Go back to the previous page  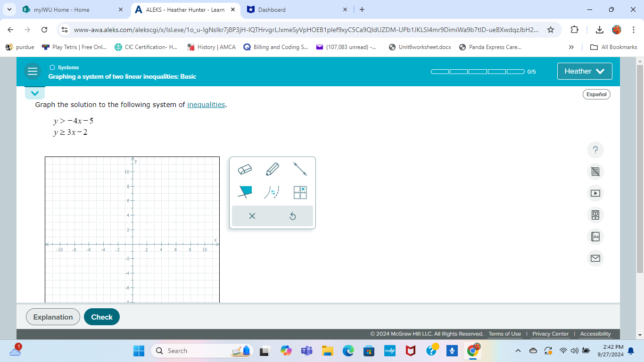pyautogui.click(x=10, y=30)
